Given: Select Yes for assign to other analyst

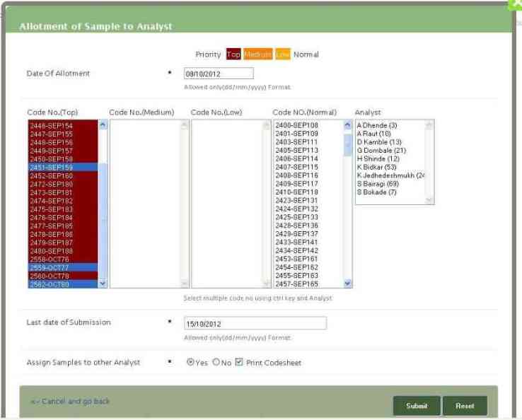Looking at the screenshot, I should (191, 362).
